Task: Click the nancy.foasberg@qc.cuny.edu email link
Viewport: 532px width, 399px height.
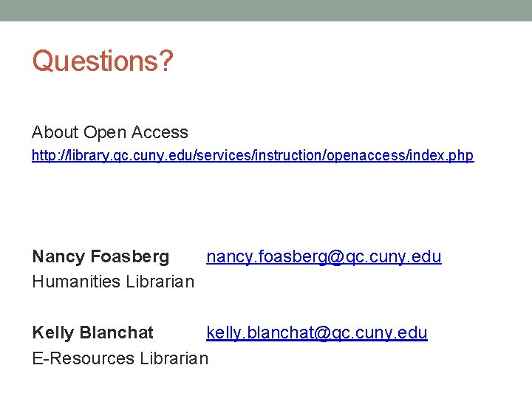Action: [x=324, y=257]
